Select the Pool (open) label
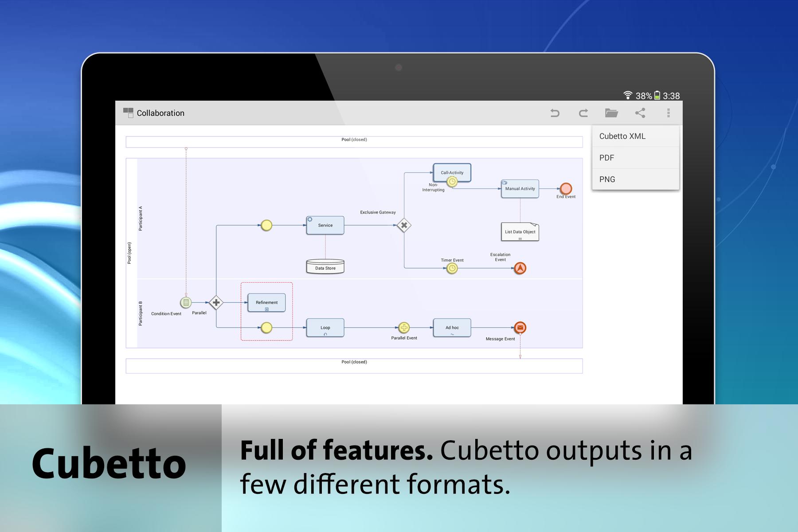798x532 pixels. 129,253
